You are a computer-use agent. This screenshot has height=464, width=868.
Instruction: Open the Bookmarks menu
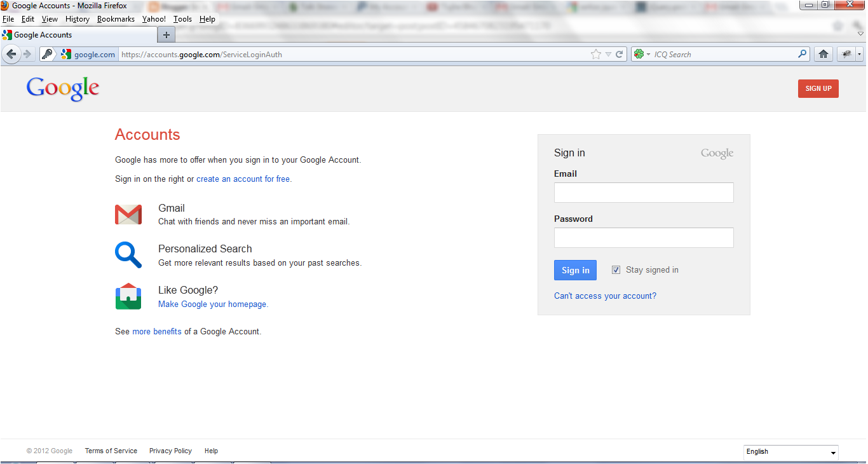tap(116, 19)
